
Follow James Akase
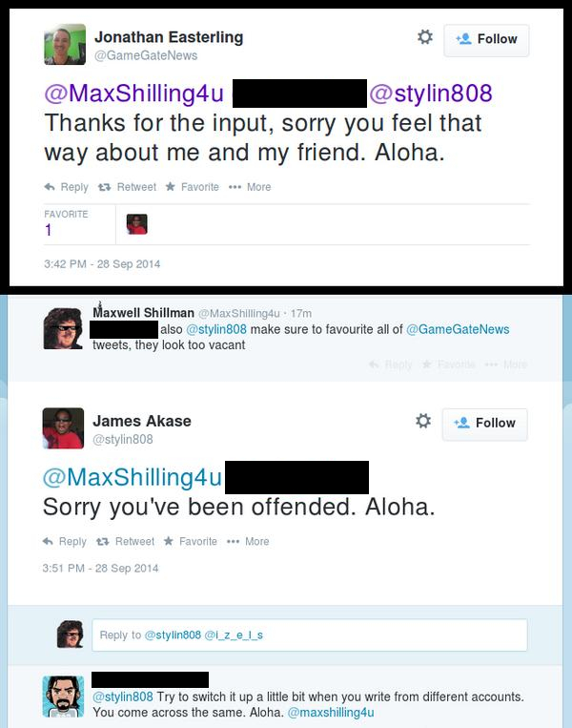click(x=484, y=423)
